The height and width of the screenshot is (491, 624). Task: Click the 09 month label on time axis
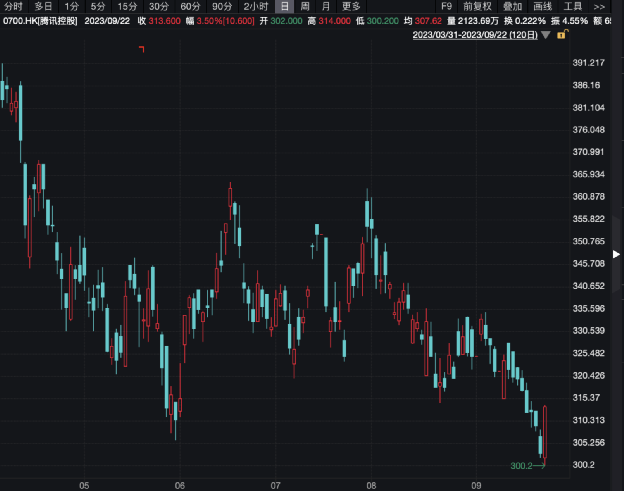(476, 485)
